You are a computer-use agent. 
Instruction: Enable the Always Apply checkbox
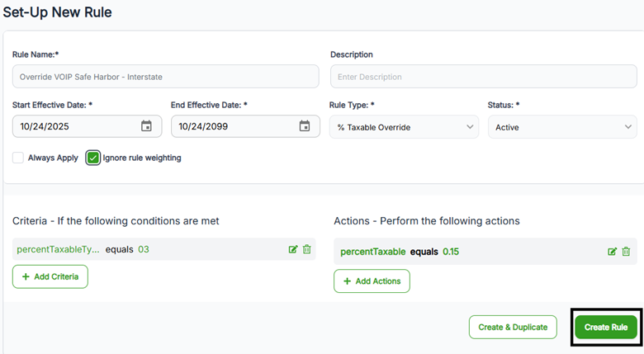(18, 158)
